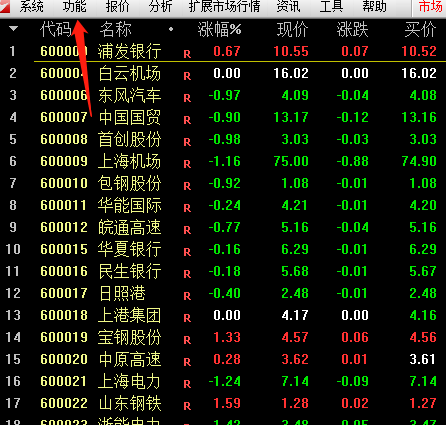The height and width of the screenshot is (425, 446).
Task: Click stock code 600020
Action: (x=64, y=359)
